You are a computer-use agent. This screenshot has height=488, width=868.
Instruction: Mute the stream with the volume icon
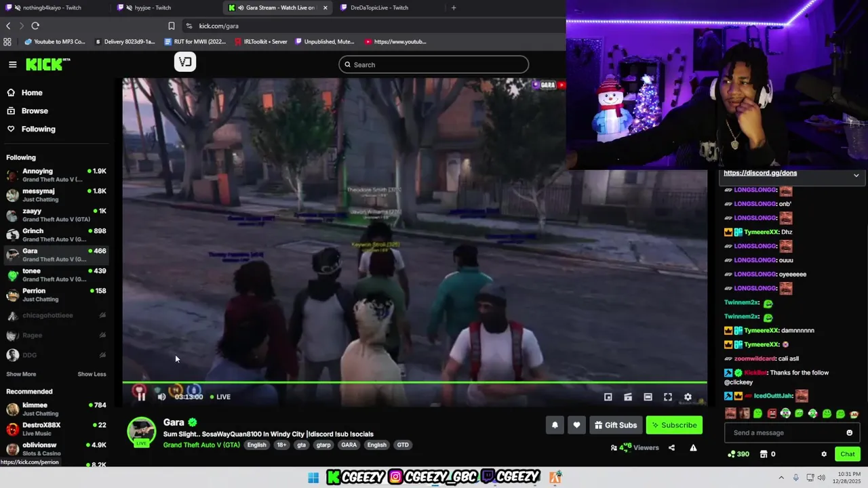pos(161,396)
